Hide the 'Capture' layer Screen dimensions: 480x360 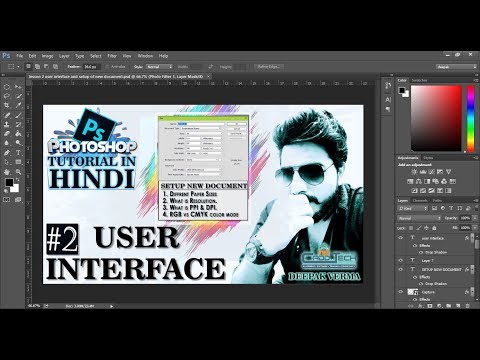tap(401, 292)
